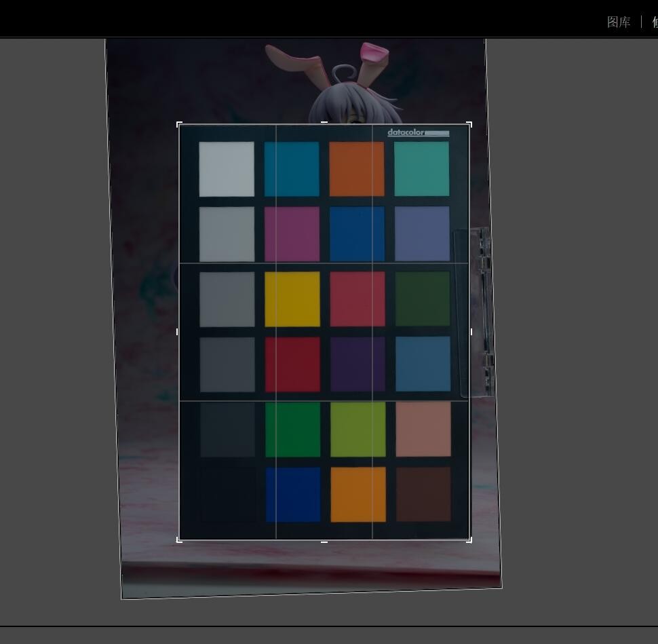
Task: Open the 图库 module tab
Action: 618,22
